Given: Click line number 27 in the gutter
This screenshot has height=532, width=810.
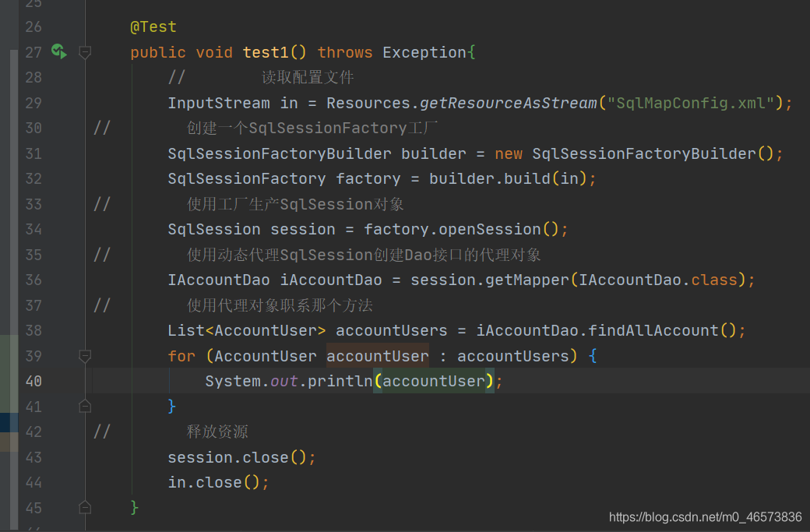Looking at the screenshot, I should pyautogui.click(x=33, y=52).
